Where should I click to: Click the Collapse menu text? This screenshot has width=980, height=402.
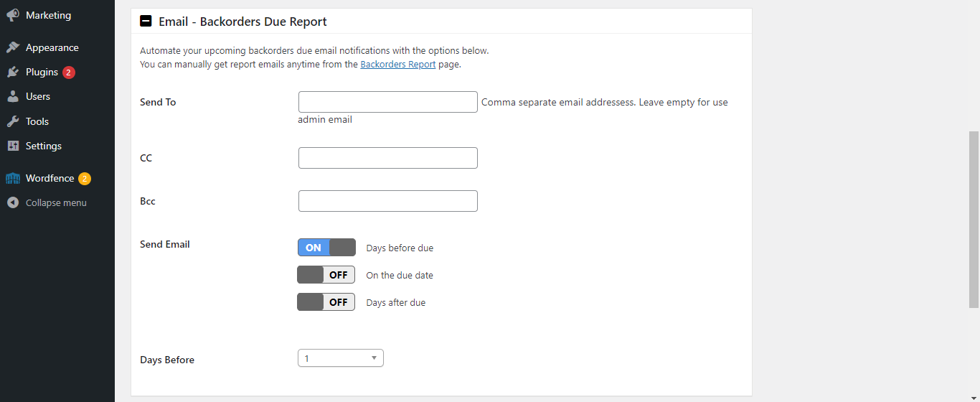[56, 202]
